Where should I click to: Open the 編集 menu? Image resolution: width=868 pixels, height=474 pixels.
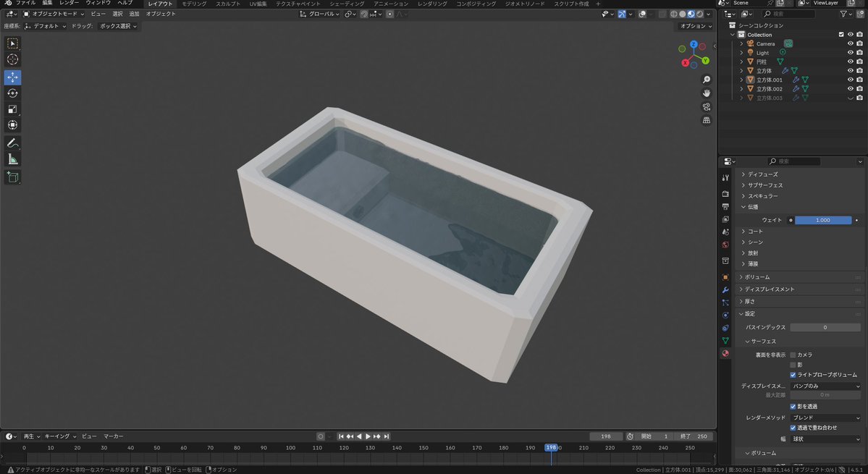(48, 3)
